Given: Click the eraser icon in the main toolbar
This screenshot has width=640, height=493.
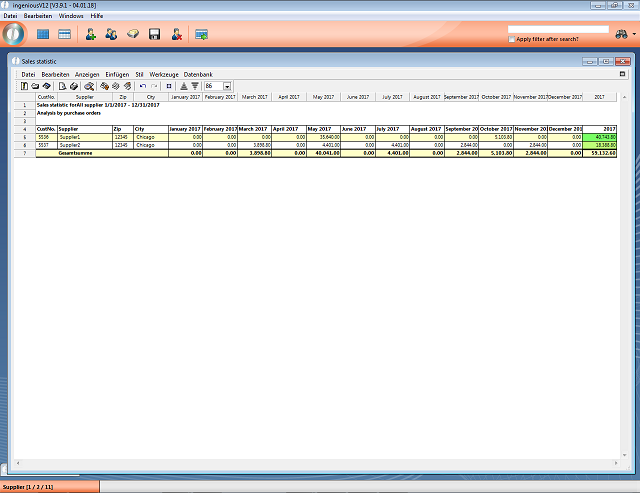Looking at the screenshot, I should pos(133,34).
